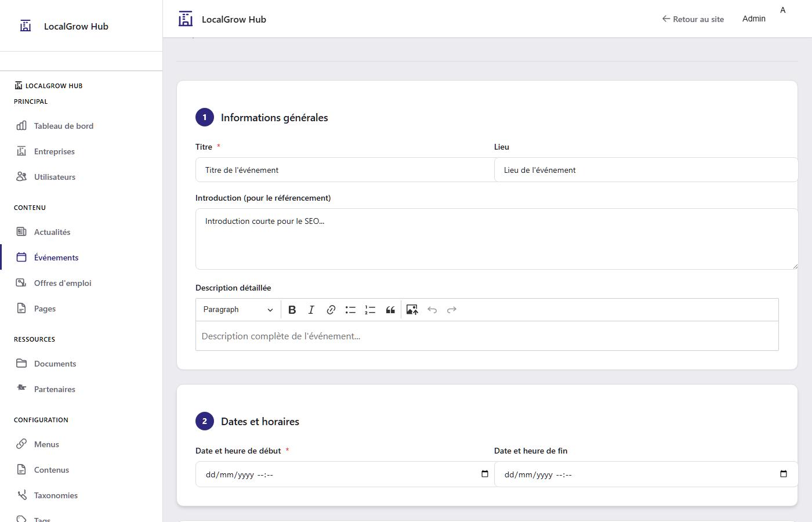Viewport: 812px width, 522px height.
Task: Open the Admin user menu
Action: pyautogui.click(x=753, y=19)
